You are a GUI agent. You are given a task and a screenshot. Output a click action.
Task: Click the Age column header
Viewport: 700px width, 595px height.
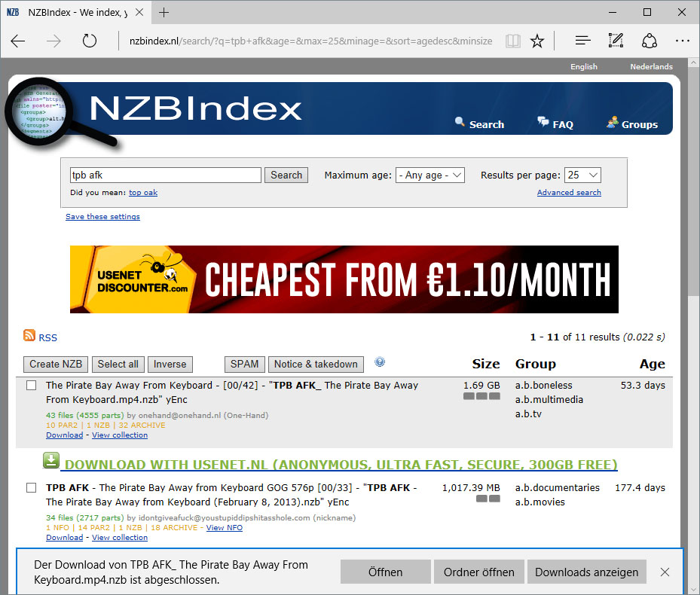pos(653,365)
